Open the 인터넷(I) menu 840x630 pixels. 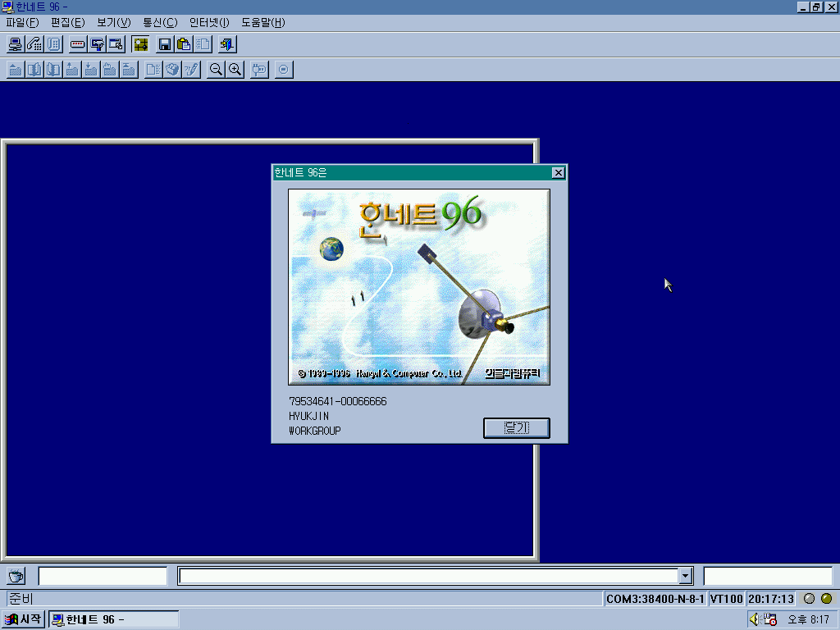209,22
